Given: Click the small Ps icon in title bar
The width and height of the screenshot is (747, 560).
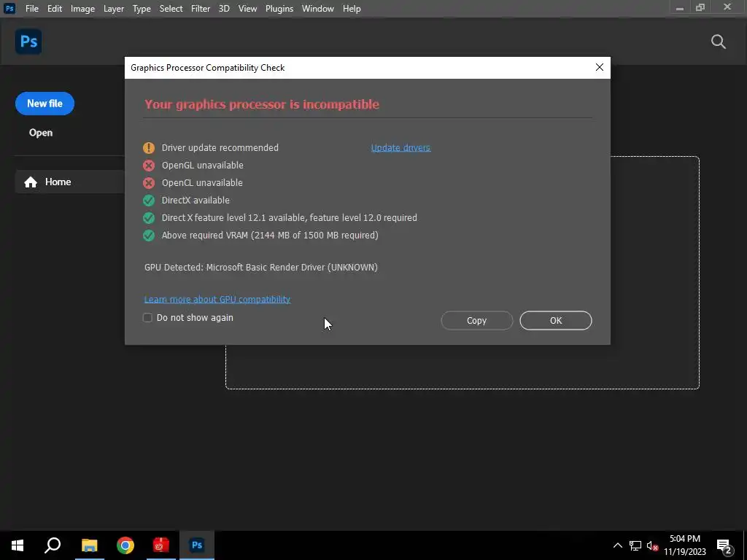Looking at the screenshot, I should click(9, 8).
